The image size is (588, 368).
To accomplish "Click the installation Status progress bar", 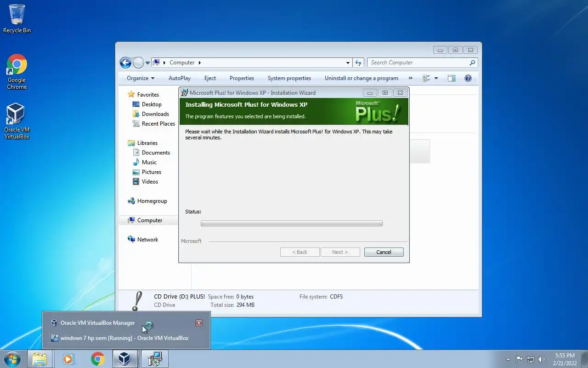I will [x=292, y=224].
